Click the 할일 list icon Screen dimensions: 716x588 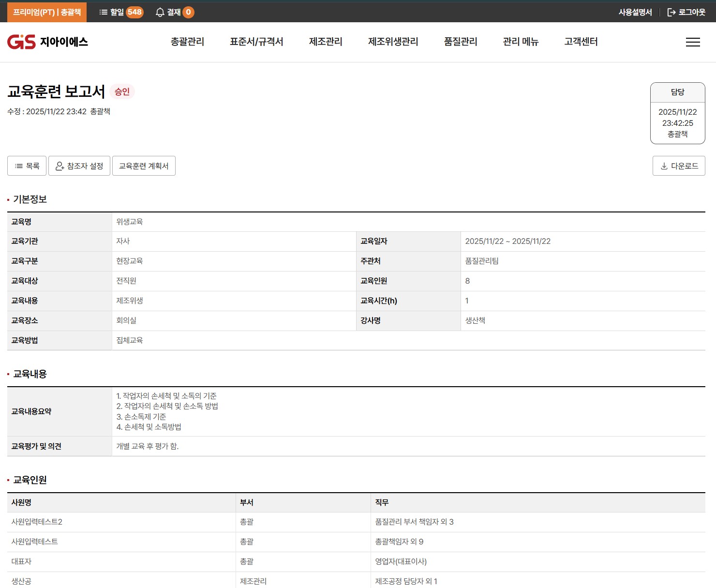coord(103,12)
